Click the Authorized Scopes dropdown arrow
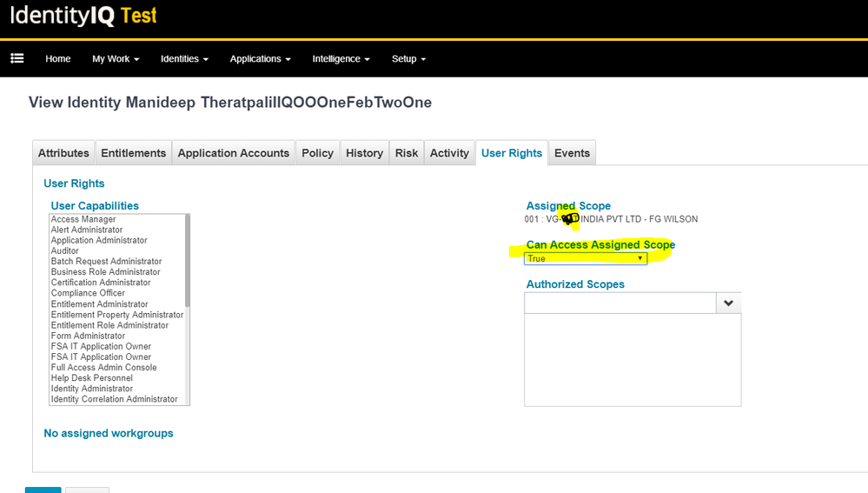 (x=728, y=303)
